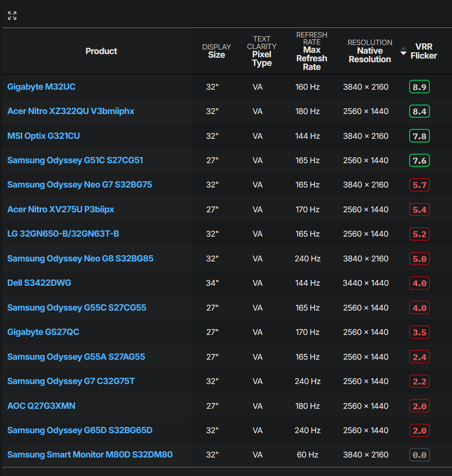Click the 8.4 VRR Flicker score
Image resolution: width=452 pixels, height=476 pixels.
[x=420, y=111]
